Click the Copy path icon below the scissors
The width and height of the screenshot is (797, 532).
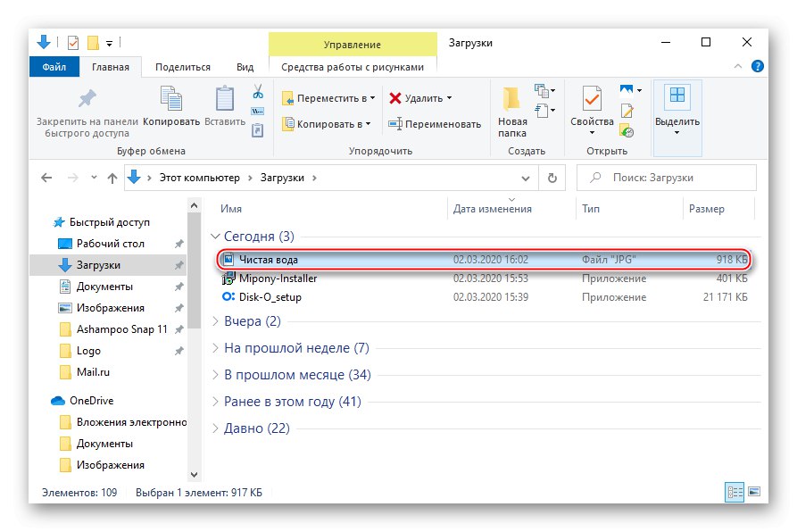coord(258,112)
